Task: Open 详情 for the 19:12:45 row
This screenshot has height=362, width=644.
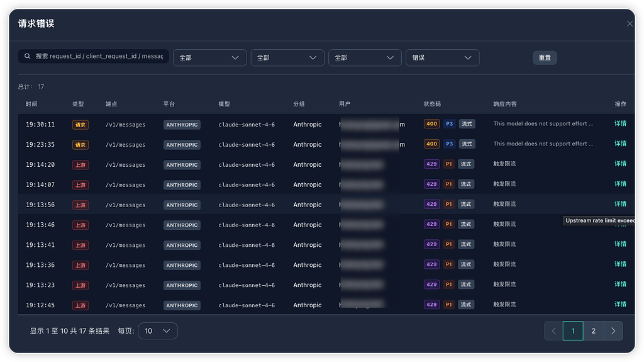Action: point(620,305)
